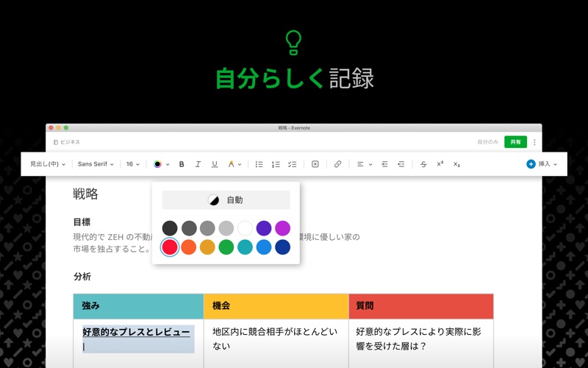Decrease indent level

coord(401,164)
